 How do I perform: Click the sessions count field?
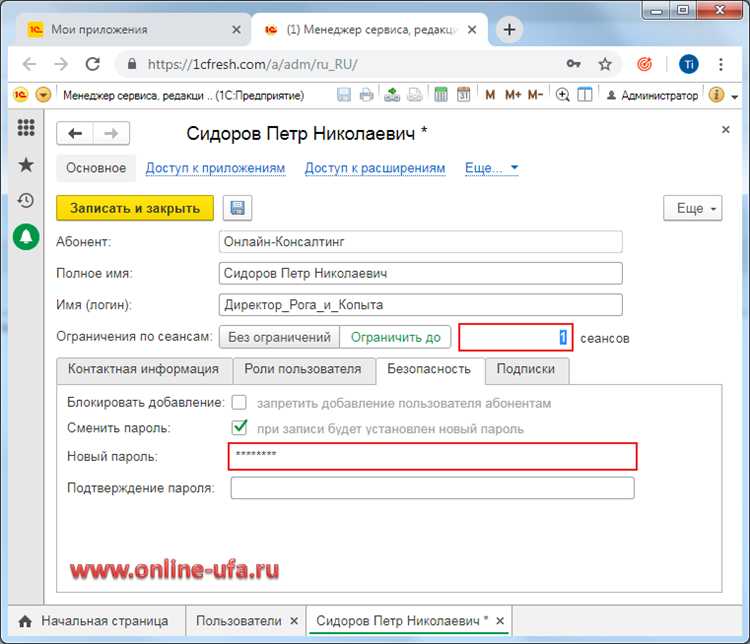click(516, 337)
